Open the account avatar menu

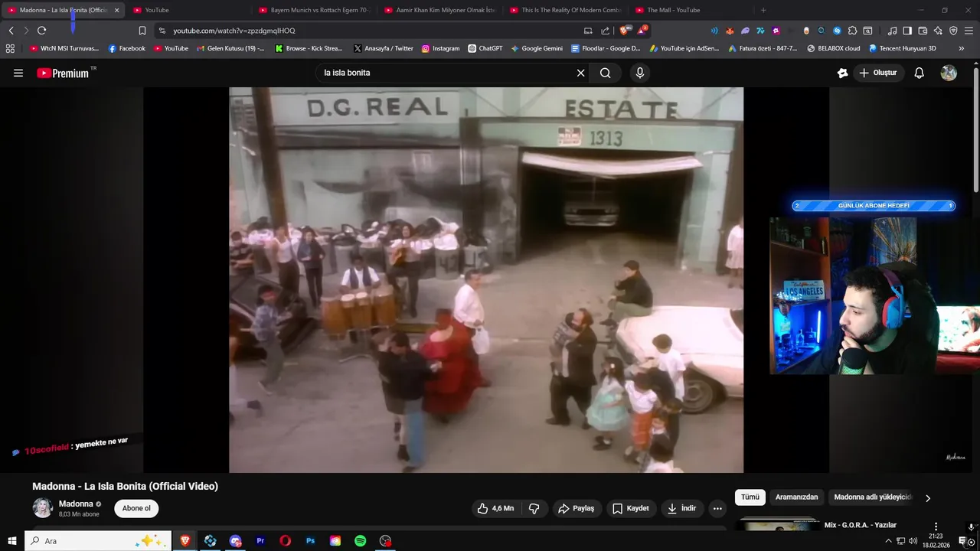pos(949,73)
